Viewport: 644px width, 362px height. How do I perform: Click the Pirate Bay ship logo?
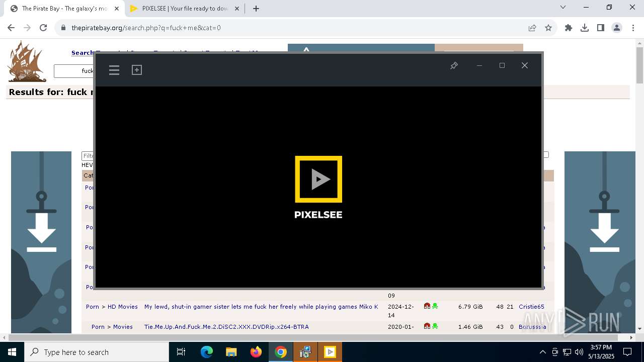click(x=27, y=61)
